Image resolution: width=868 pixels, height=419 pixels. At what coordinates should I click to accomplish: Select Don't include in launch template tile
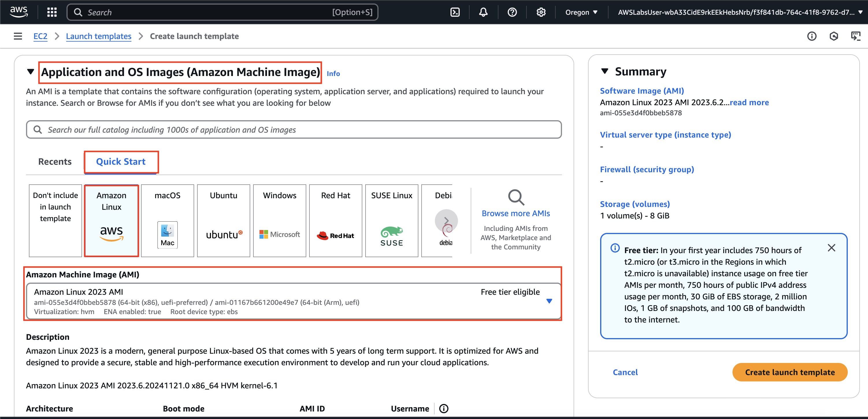point(55,220)
